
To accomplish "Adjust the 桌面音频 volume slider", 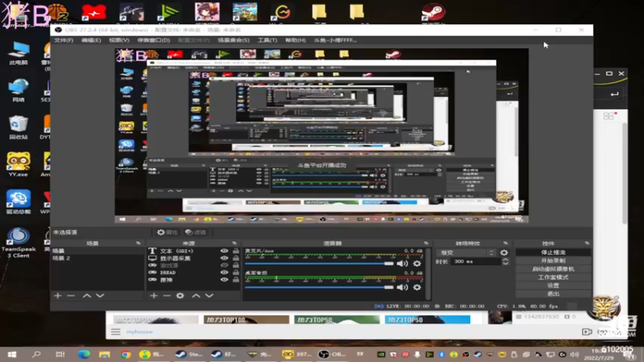I will pyautogui.click(x=319, y=287).
